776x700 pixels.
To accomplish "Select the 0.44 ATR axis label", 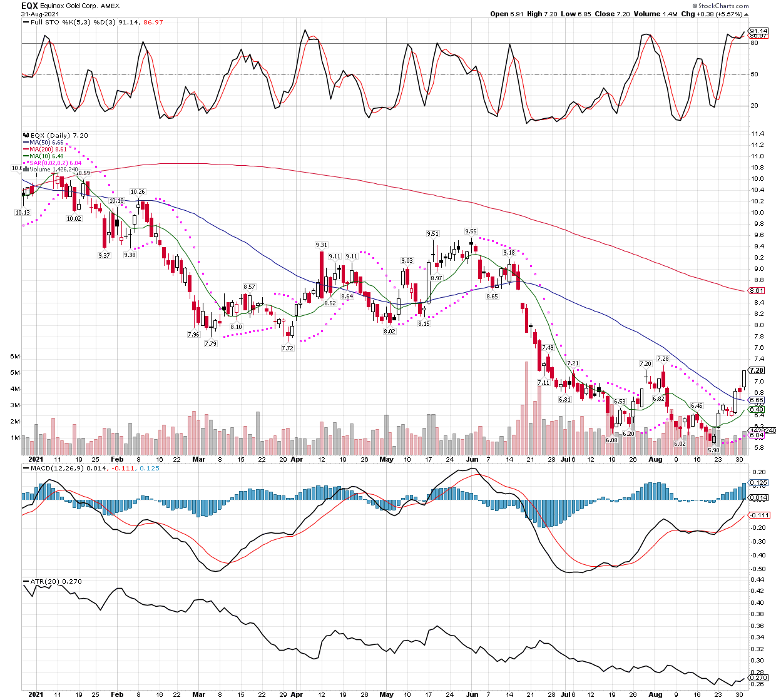I will tap(757, 580).
